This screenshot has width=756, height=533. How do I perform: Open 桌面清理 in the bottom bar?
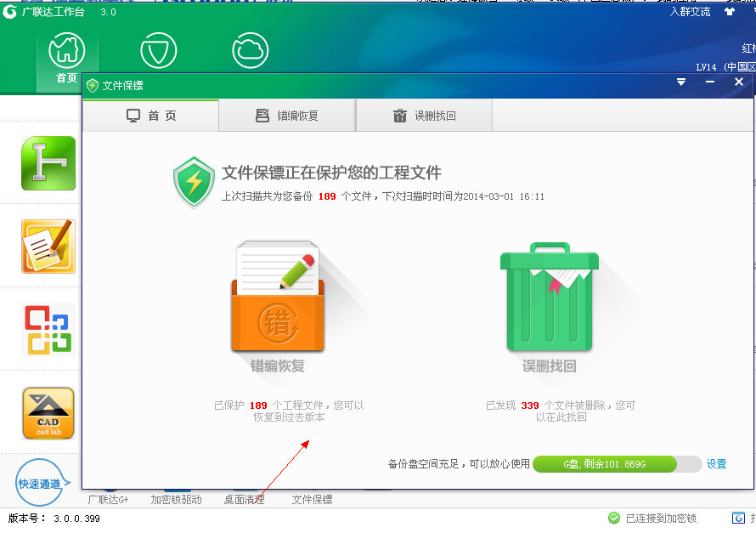(244, 499)
